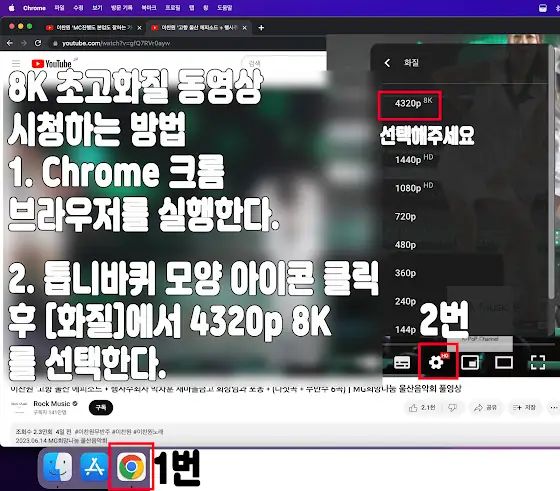
Task: Toggle subtitles with the captions icon
Action: click(x=402, y=362)
